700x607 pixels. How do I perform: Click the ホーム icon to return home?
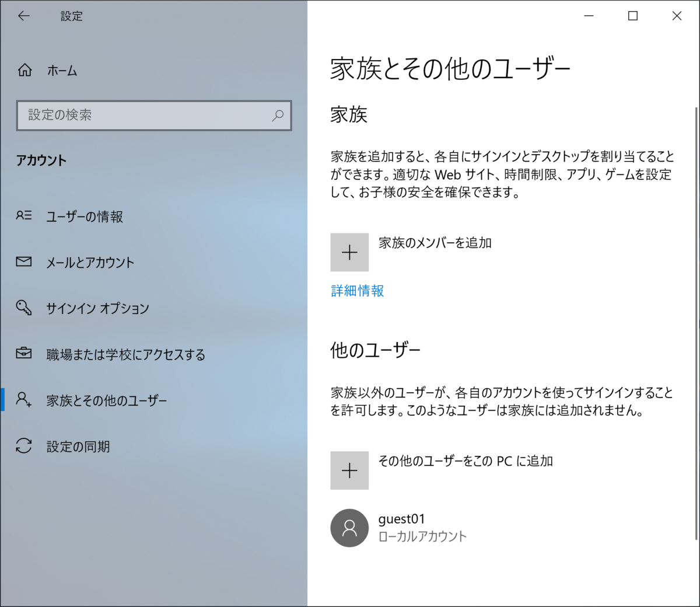(x=60, y=71)
